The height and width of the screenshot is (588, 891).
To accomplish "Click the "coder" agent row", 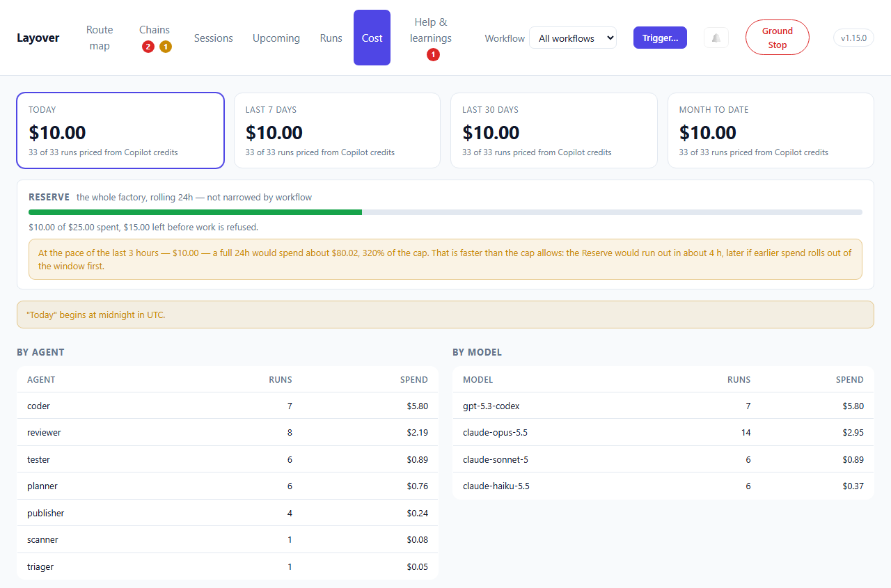I will (x=228, y=406).
